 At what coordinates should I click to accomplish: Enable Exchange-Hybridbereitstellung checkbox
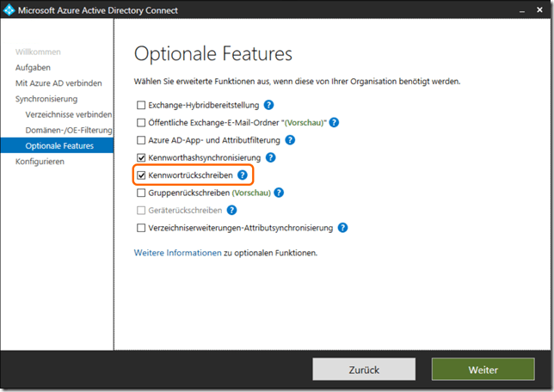coord(141,105)
